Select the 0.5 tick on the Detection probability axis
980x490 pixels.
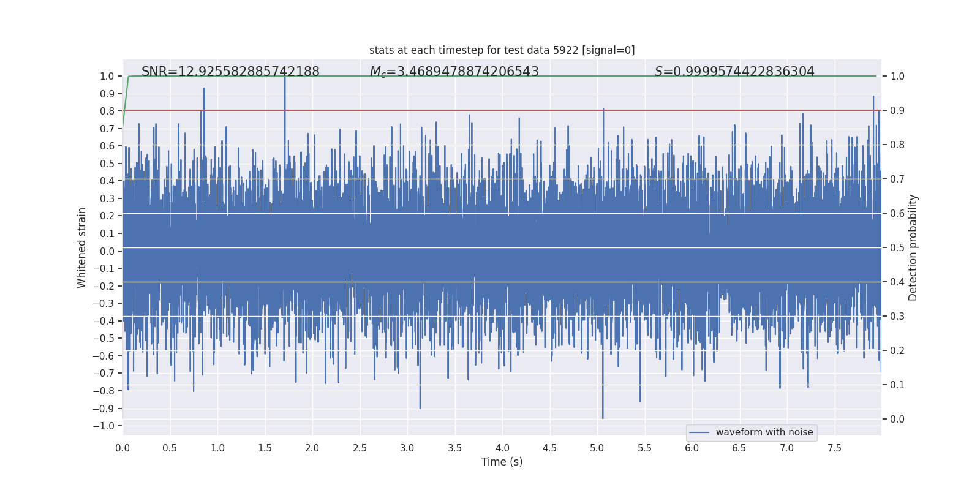point(897,248)
